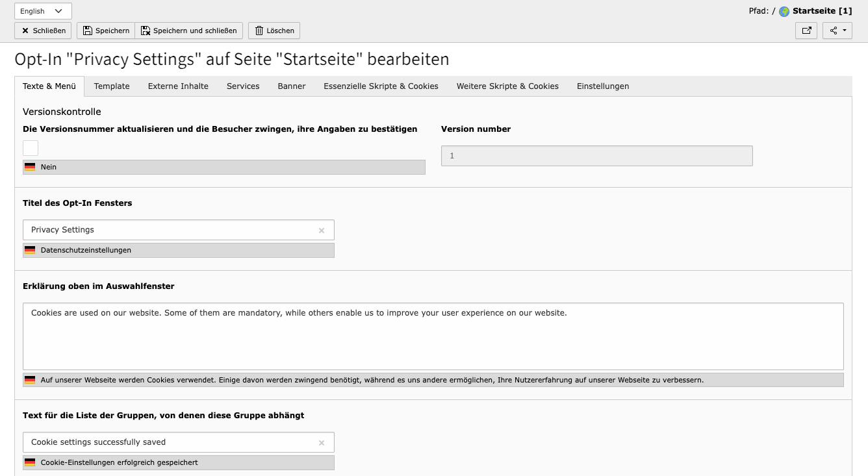Image resolution: width=868 pixels, height=476 pixels.
Task: Click the German flag next to Datenschutzeinstellungen
Action: click(30, 249)
